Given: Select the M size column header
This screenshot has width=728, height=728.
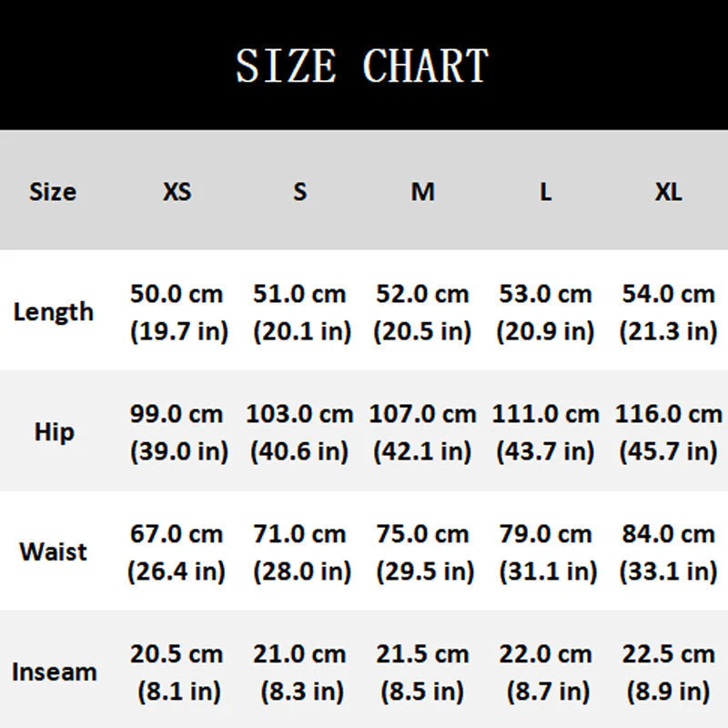Looking at the screenshot, I should [x=422, y=192].
